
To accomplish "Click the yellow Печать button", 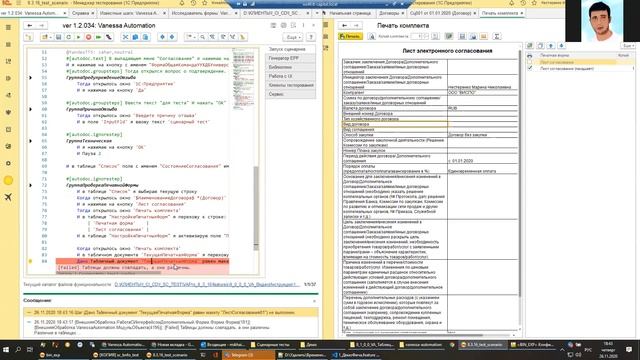I will click(351, 36).
